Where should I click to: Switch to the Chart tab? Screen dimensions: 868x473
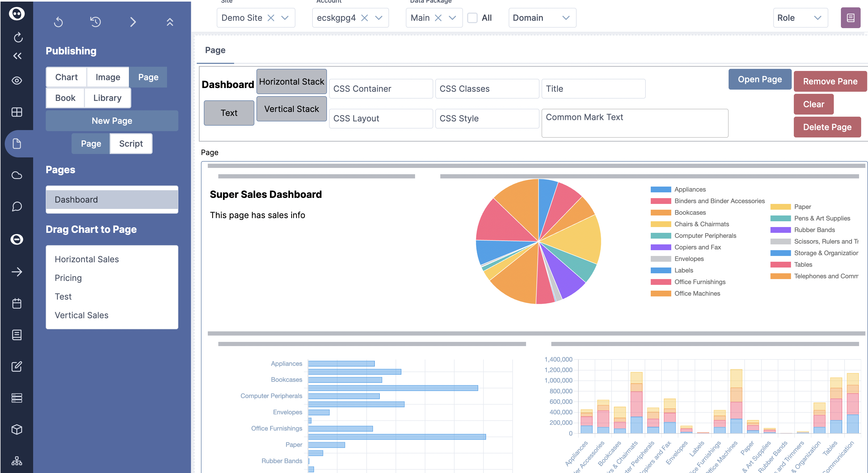pyautogui.click(x=66, y=77)
